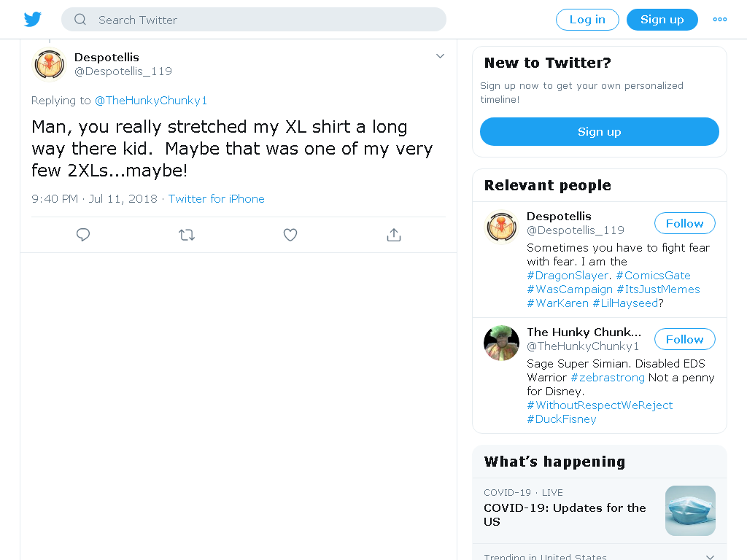
Task: Open the @TheHunkyChunky1 reply mention link
Action: (x=151, y=101)
